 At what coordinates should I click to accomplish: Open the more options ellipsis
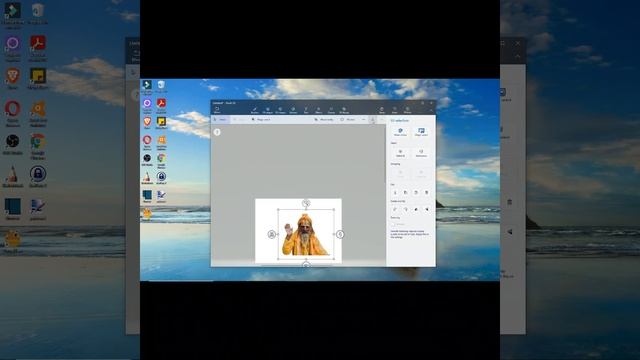(x=382, y=120)
